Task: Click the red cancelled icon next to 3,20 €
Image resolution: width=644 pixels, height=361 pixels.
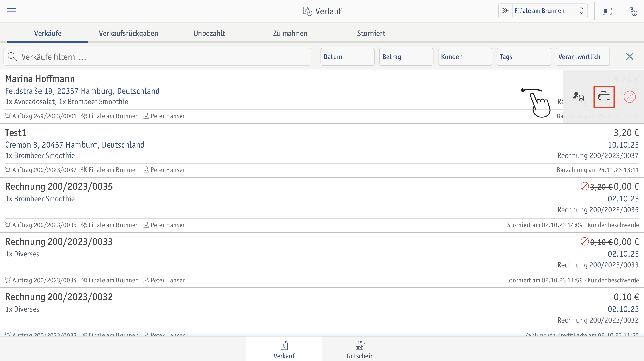Action: pos(585,186)
